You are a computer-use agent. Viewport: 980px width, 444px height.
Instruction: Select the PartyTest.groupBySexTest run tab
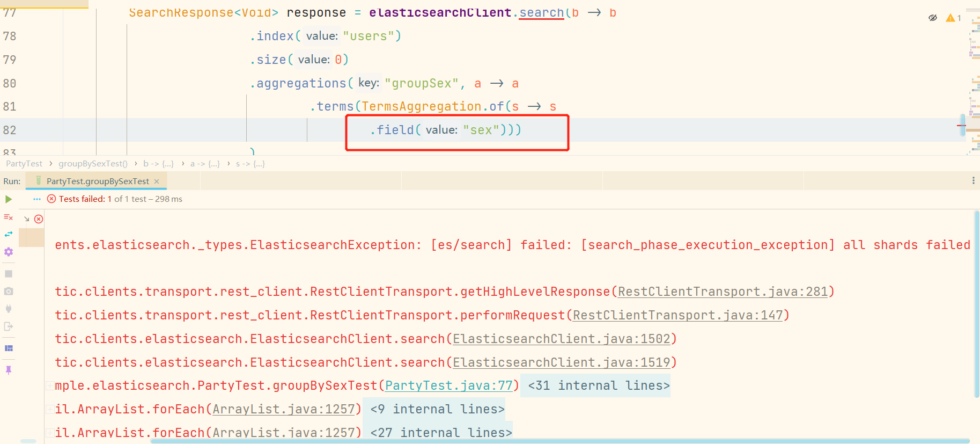click(x=97, y=181)
